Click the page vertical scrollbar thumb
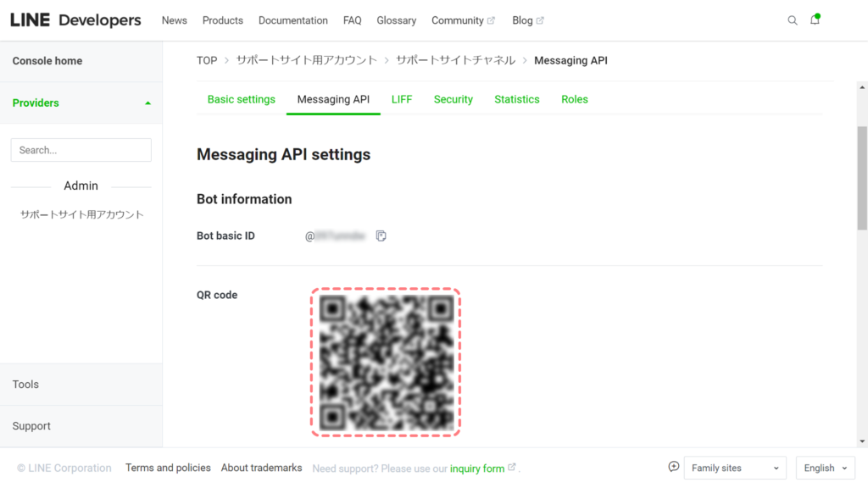This screenshot has width=868, height=488. click(862, 178)
